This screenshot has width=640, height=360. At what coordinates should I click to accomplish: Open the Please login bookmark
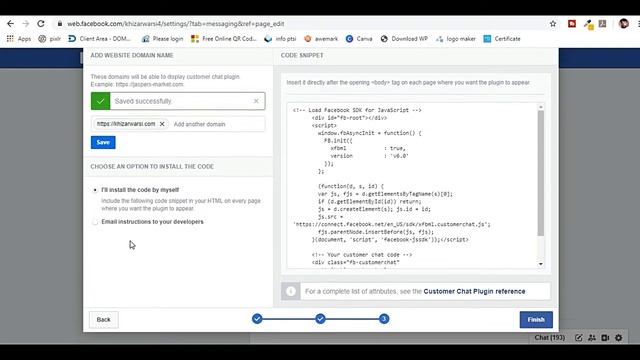tap(162, 39)
